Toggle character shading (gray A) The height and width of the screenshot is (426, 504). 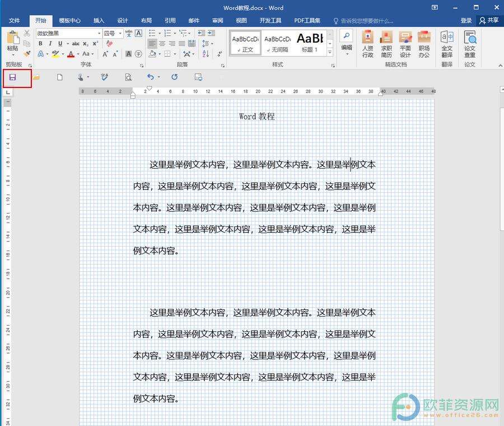coord(129,54)
